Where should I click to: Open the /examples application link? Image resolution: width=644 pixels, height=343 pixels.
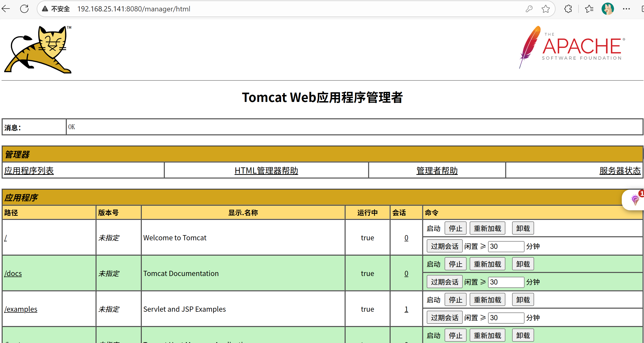tap(21, 309)
